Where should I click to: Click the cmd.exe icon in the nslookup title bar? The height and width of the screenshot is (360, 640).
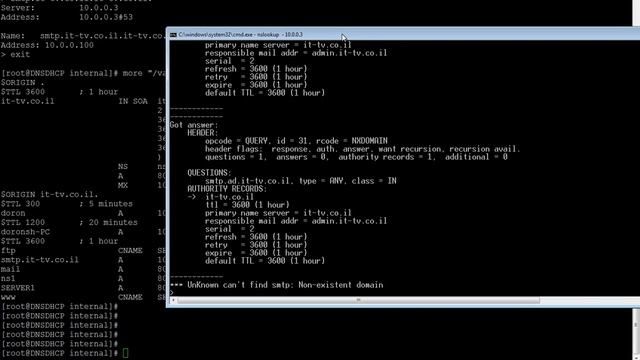(173, 35)
